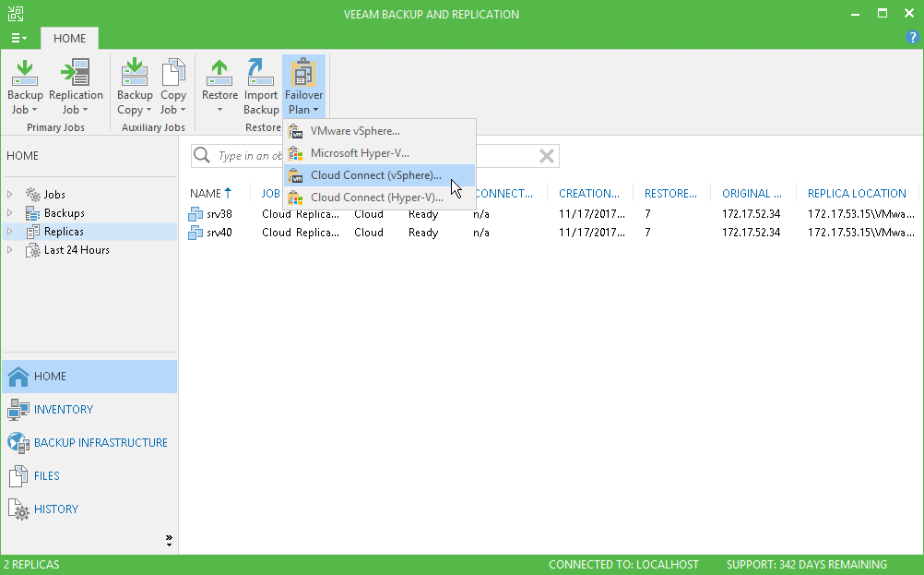Open the BACKUP INFRASTRUCTURE view
The image size is (924, 575).
[89, 443]
